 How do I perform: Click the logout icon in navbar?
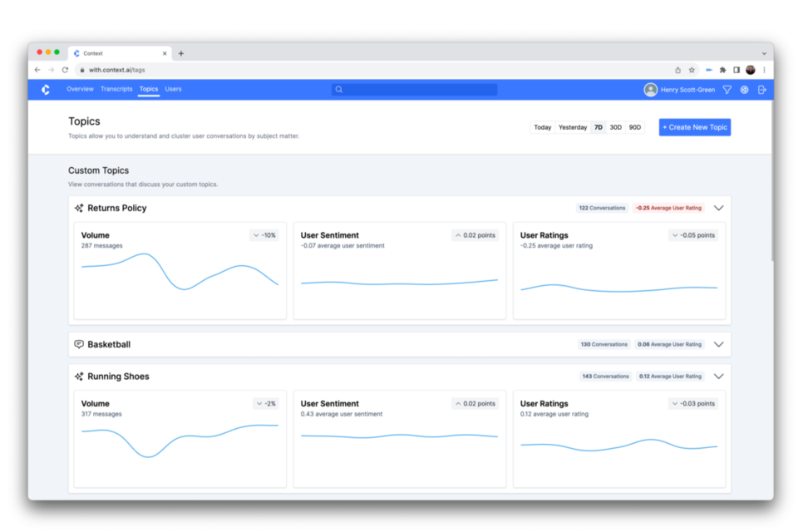(x=761, y=90)
